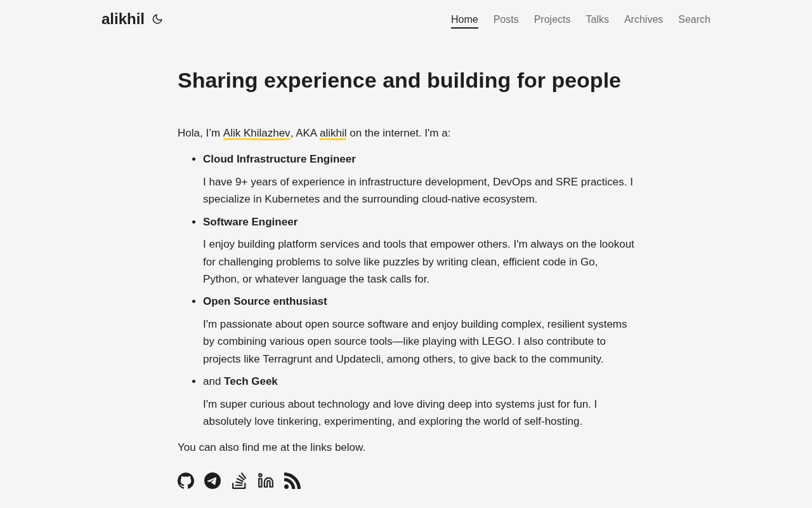This screenshot has width=812, height=508.
Task: Toggle dark mode with the moon icon
Action: pos(157,20)
